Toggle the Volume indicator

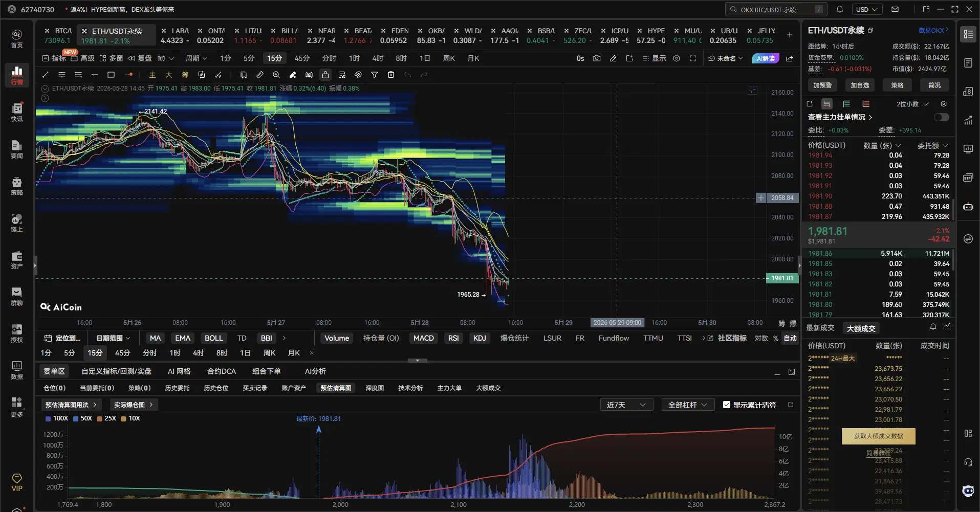coord(337,338)
